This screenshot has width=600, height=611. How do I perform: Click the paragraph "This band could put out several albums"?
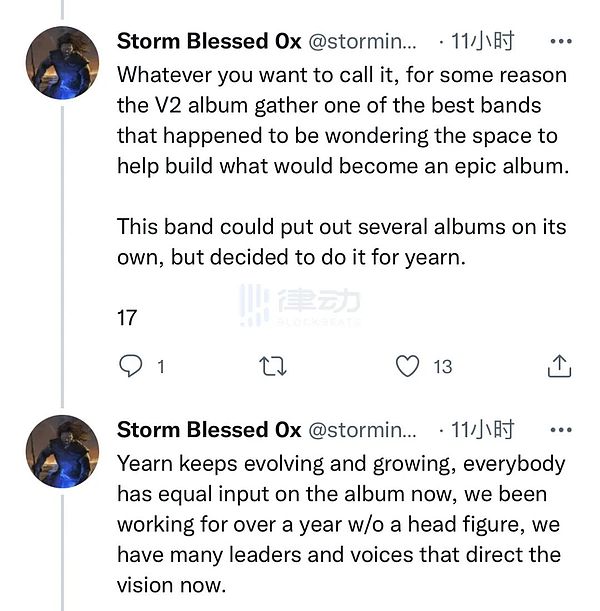click(x=340, y=241)
